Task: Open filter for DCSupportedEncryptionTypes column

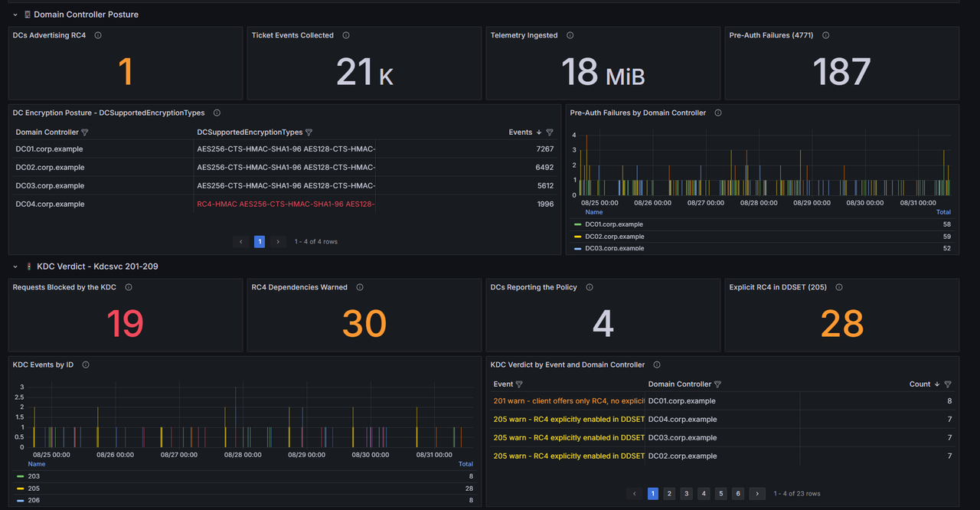Action: point(309,132)
